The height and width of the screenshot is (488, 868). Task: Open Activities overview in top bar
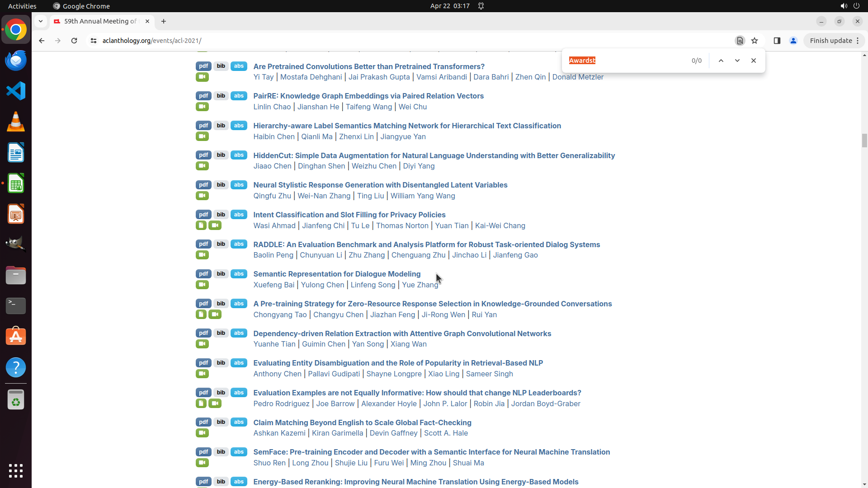22,6
